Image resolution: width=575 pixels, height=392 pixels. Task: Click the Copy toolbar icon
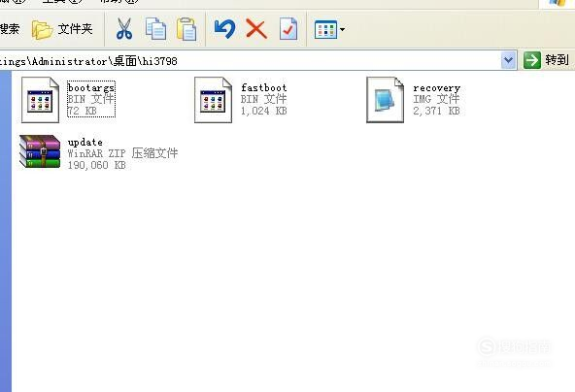pos(155,29)
